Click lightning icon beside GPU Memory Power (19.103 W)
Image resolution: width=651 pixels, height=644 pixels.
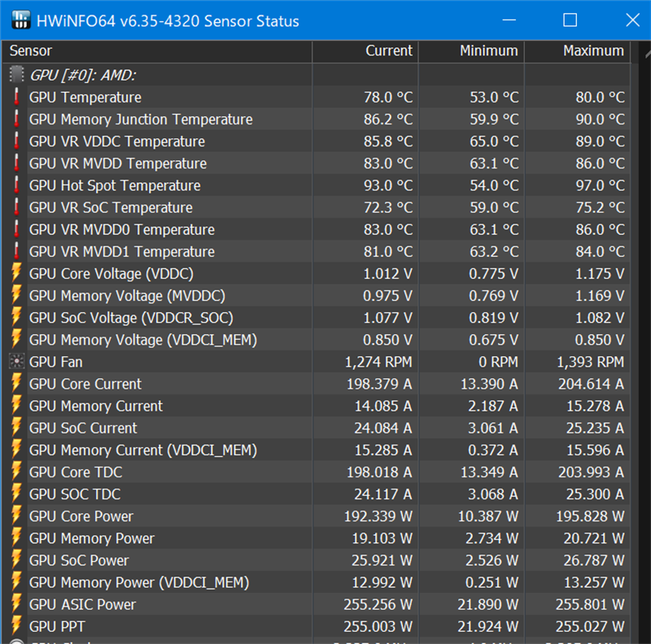[16, 538]
